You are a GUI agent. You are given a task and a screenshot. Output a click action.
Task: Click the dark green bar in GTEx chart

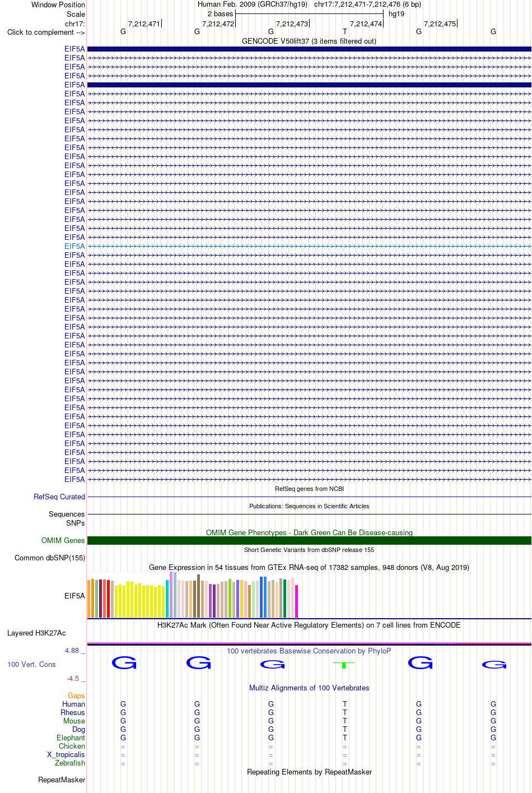click(x=285, y=599)
